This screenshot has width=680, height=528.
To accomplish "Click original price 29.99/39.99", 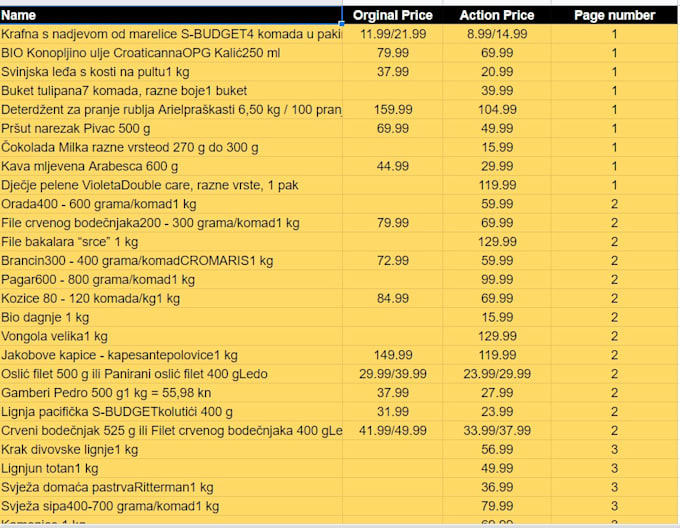I will [392, 374].
